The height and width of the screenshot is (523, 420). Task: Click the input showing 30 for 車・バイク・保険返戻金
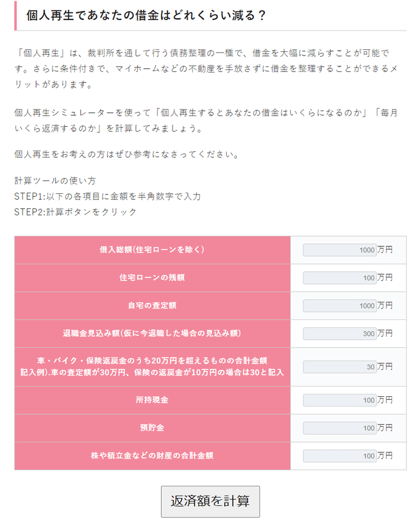339,366
